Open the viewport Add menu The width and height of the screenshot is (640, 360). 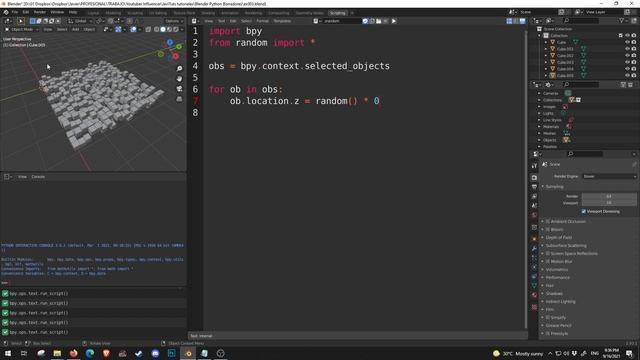(76, 29)
